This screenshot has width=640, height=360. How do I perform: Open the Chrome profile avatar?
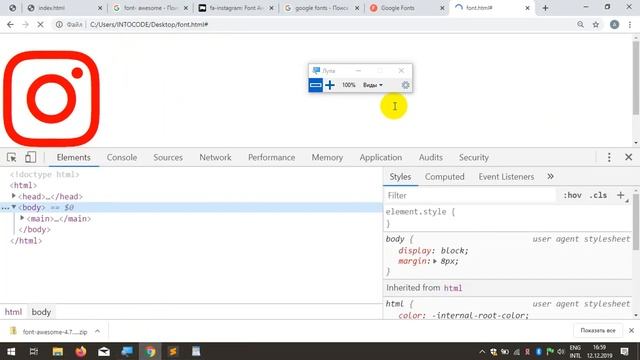[614, 24]
